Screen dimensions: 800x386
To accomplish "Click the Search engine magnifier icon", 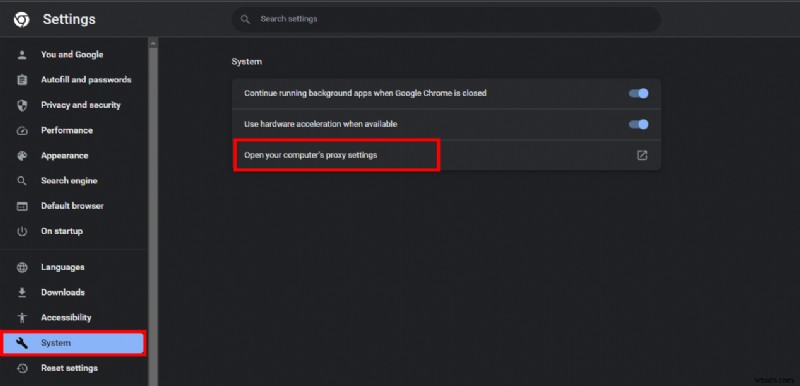I will (22, 181).
